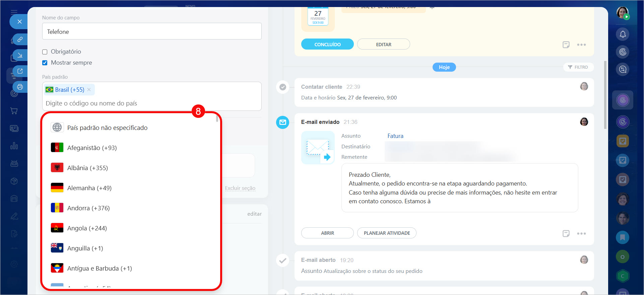Click note icon on the activity card
This screenshot has height=295, width=644.
566,45
